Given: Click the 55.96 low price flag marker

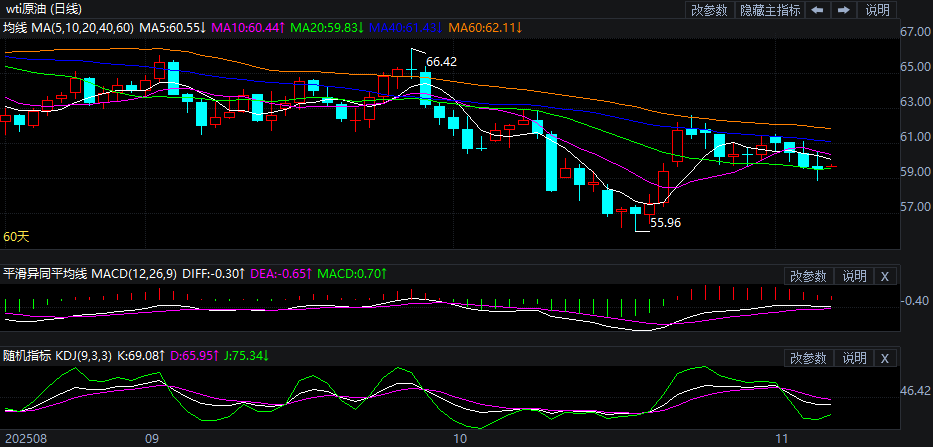Looking at the screenshot, I should pyautogui.click(x=665, y=224).
